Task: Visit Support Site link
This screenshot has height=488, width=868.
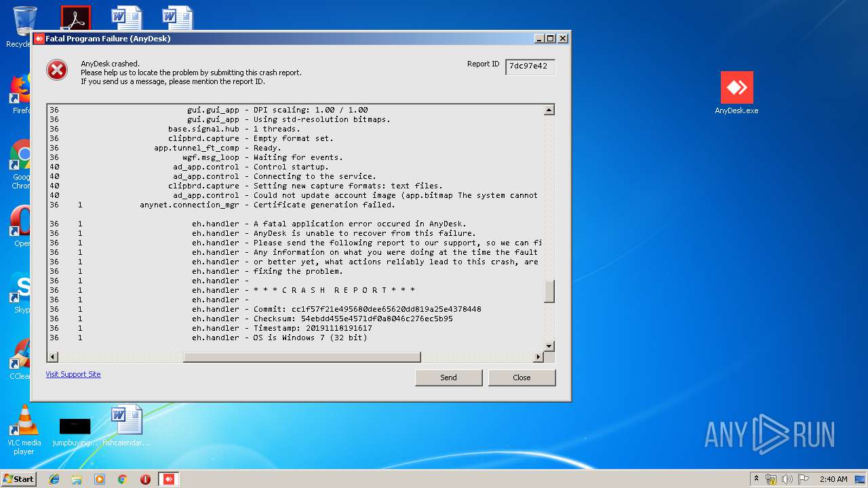Action: (73, 374)
